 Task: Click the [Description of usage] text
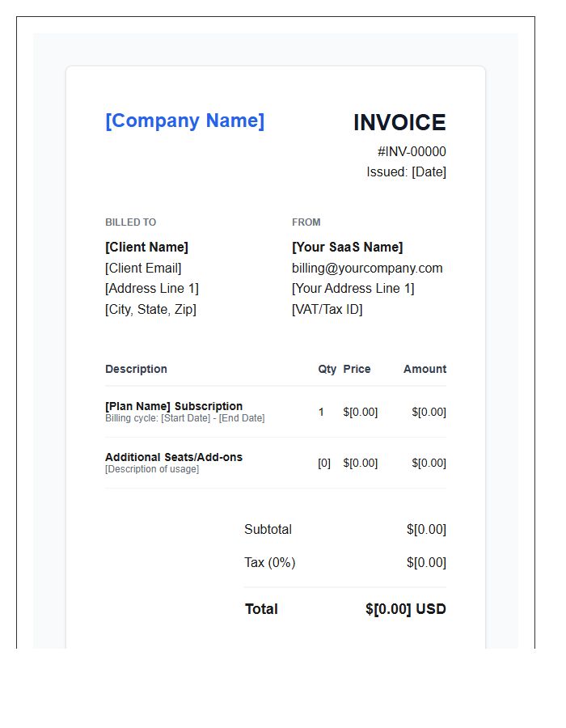(x=152, y=469)
